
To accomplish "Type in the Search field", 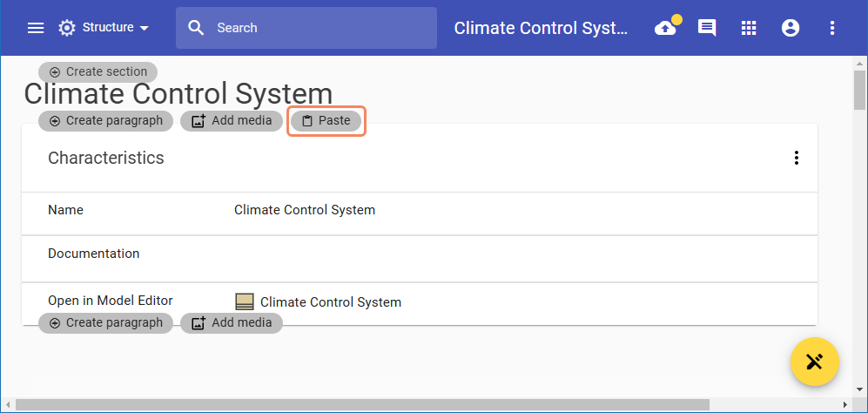I will [x=322, y=28].
